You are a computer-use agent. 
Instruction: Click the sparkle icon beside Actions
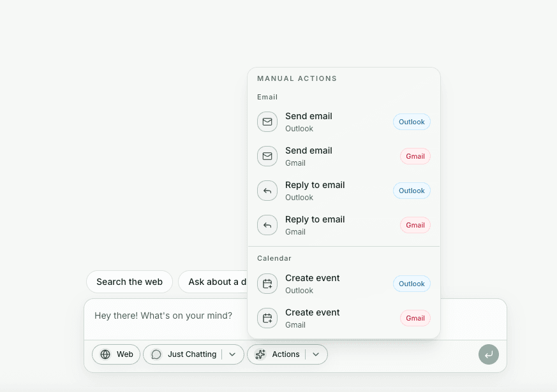click(x=260, y=354)
